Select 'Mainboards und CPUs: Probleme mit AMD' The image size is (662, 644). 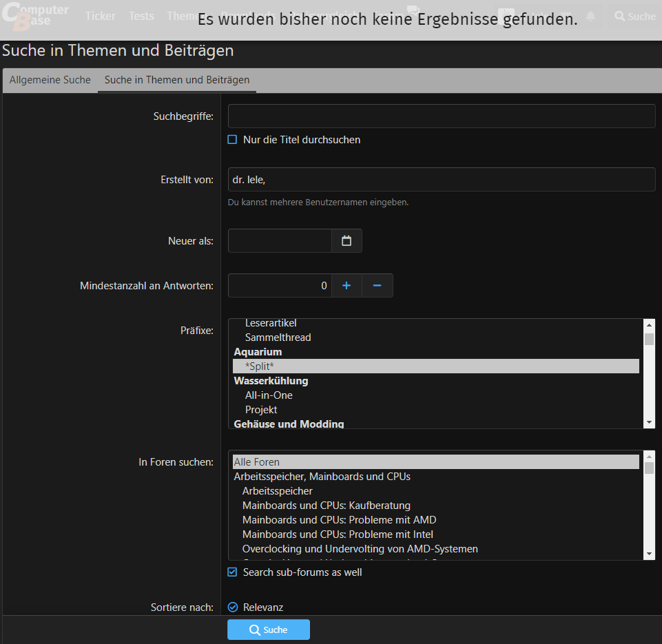coord(435,519)
